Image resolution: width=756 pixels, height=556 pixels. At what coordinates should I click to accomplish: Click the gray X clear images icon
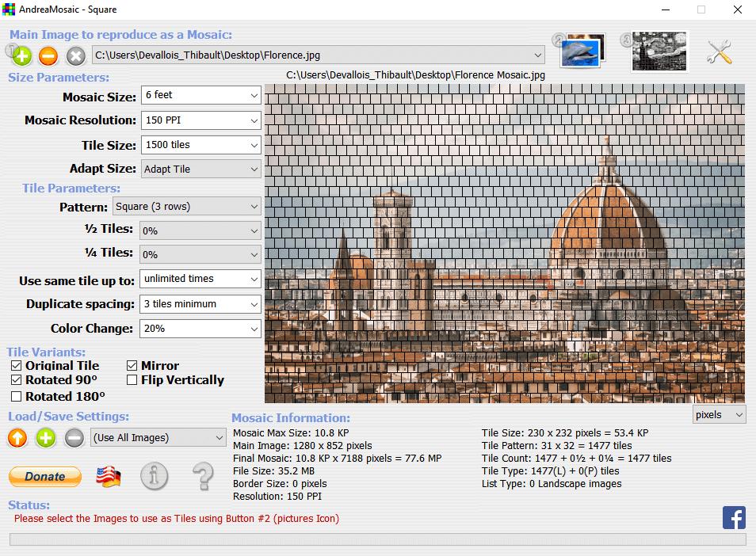(x=76, y=56)
